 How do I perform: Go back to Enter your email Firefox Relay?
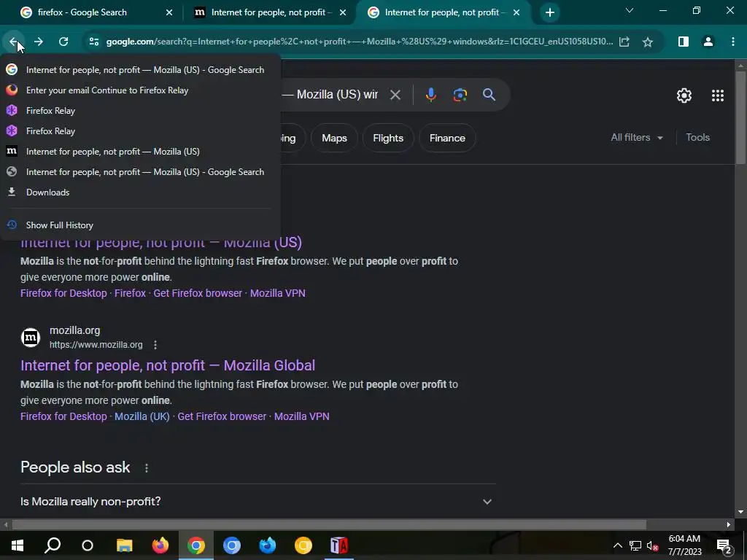[141, 90]
